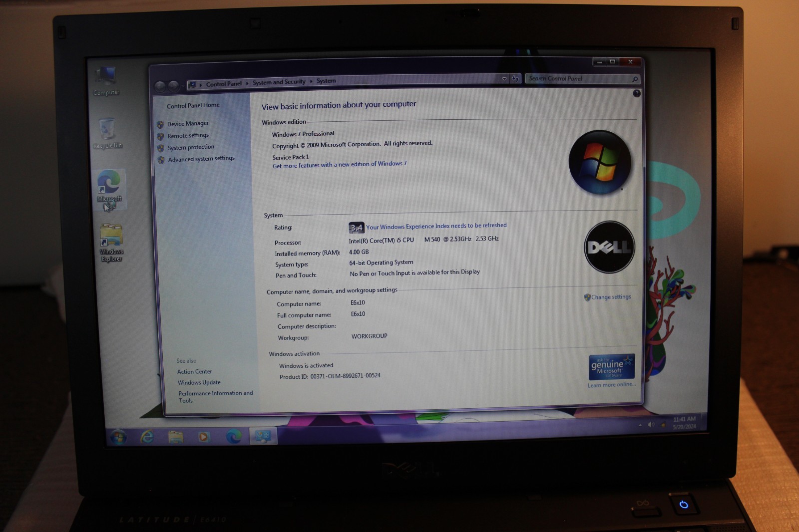The width and height of the screenshot is (799, 532).
Task: Open Advanced system settings
Action: (201, 159)
